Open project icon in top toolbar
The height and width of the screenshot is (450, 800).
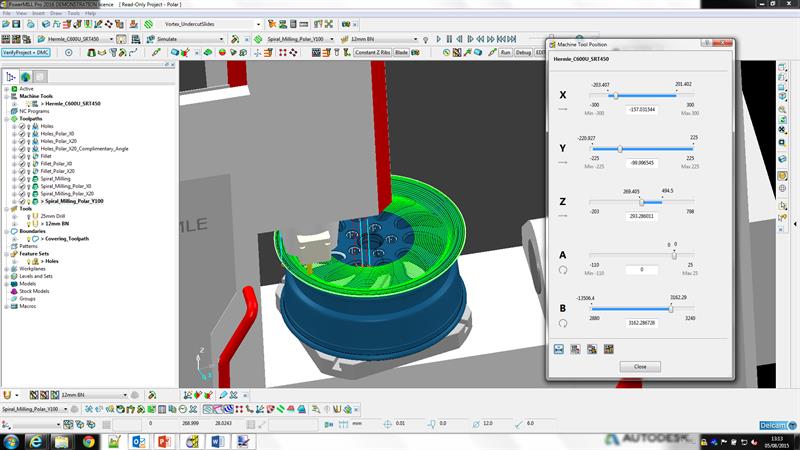coord(6,24)
